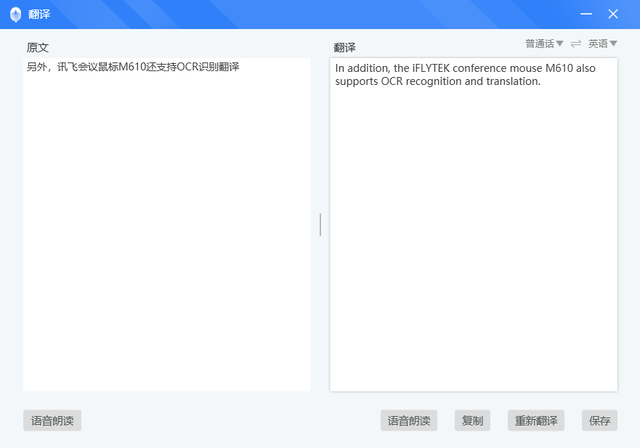
Task: Click 重新翻译 to retranslate
Action: pyautogui.click(x=536, y=420)
